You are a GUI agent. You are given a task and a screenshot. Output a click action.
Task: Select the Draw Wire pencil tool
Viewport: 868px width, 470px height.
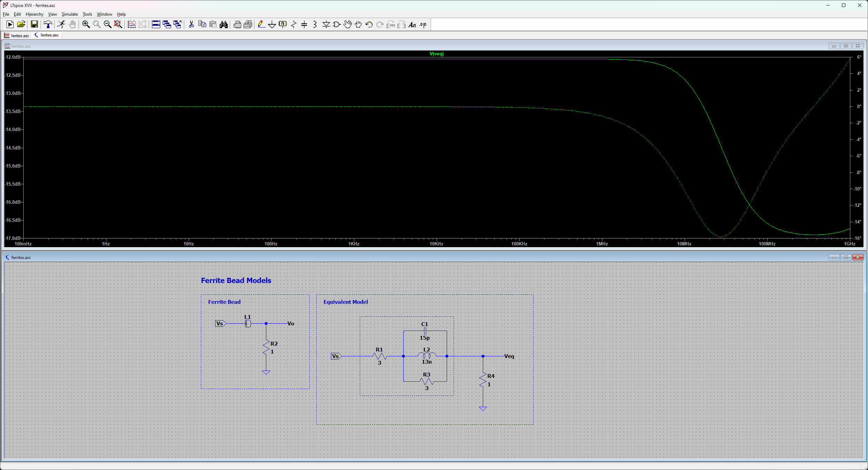261,24
